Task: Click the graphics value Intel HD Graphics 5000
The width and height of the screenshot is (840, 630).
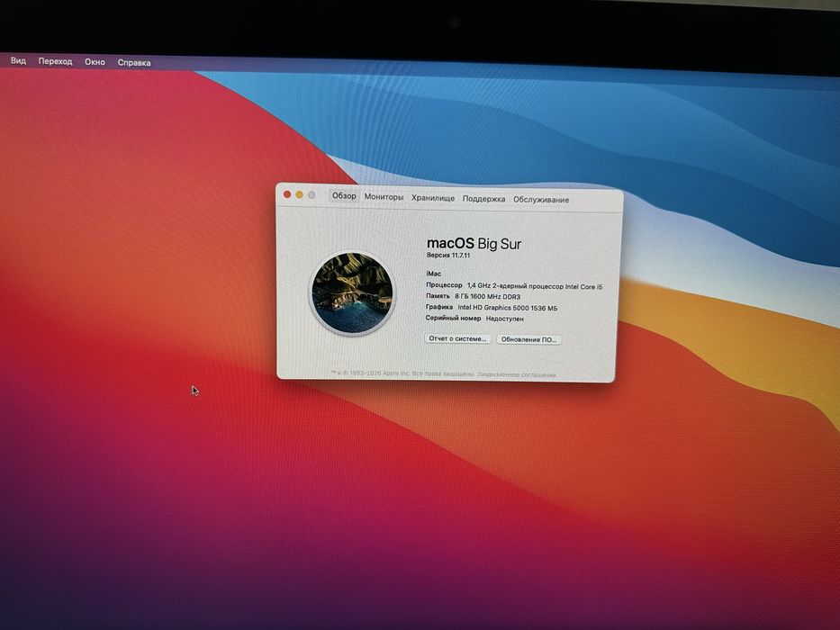Action: click(x=507, y=308)
